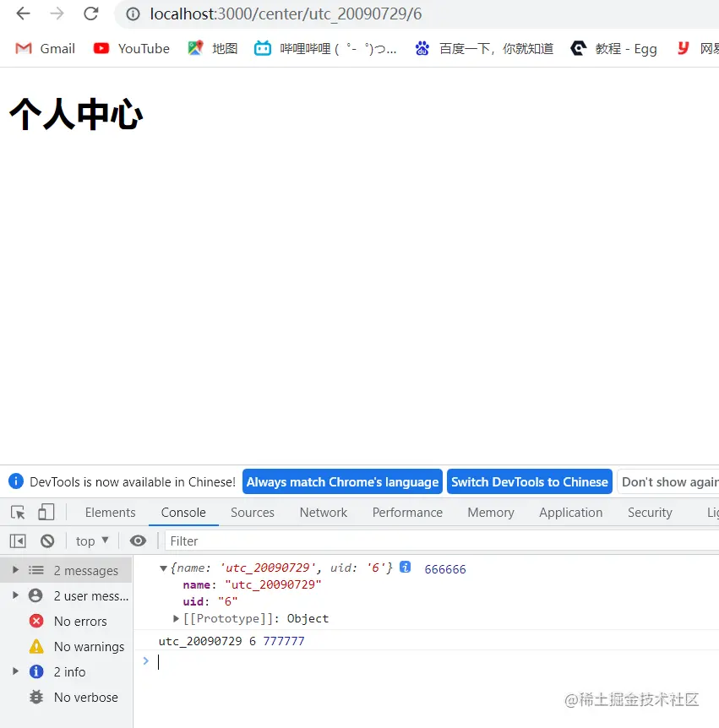
Task: Switch to the Elements tab
Action: (110, 513)
